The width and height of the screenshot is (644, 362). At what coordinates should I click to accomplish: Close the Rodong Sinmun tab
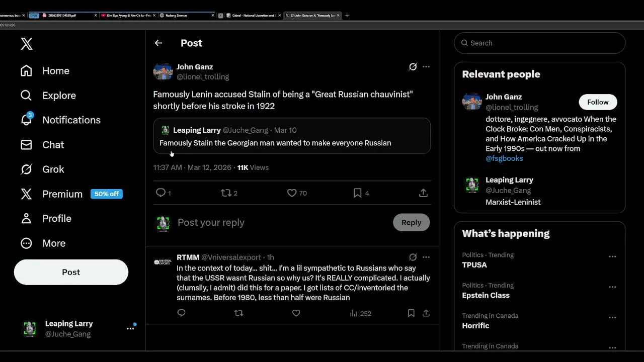point(212,16)
